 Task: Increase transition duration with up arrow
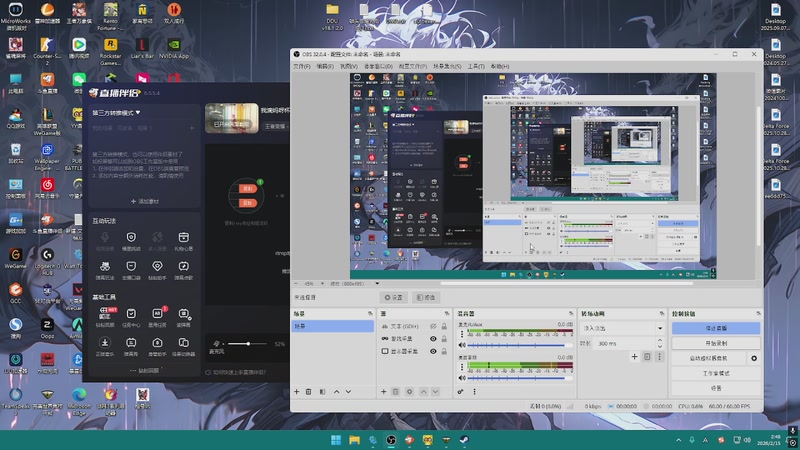click(x=660, y=340)
